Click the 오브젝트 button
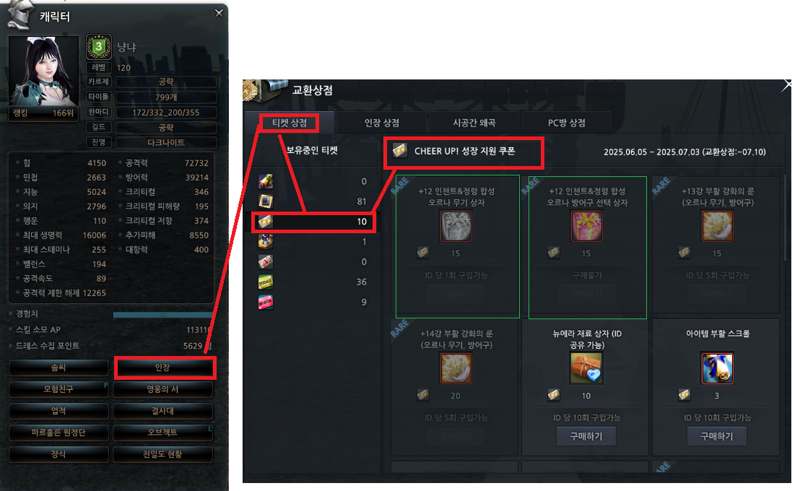The image size is (800, 491). coord(163,432)
